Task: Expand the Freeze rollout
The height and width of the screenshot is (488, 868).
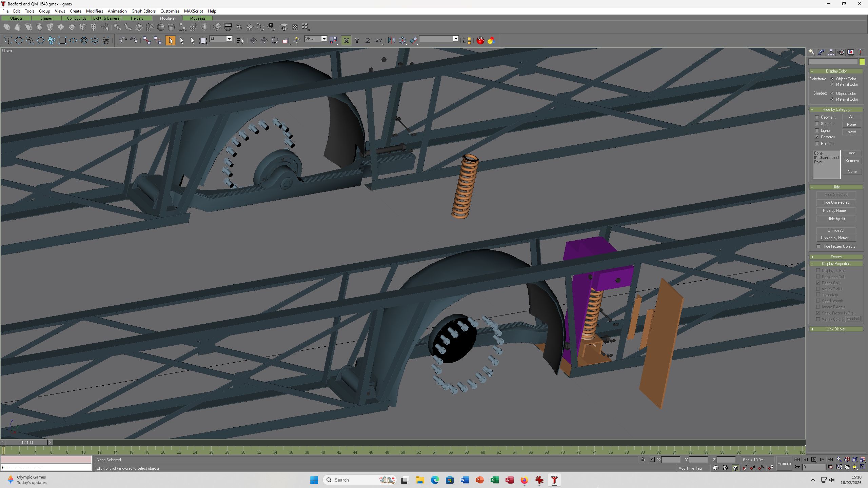Action: click(836, 257)
